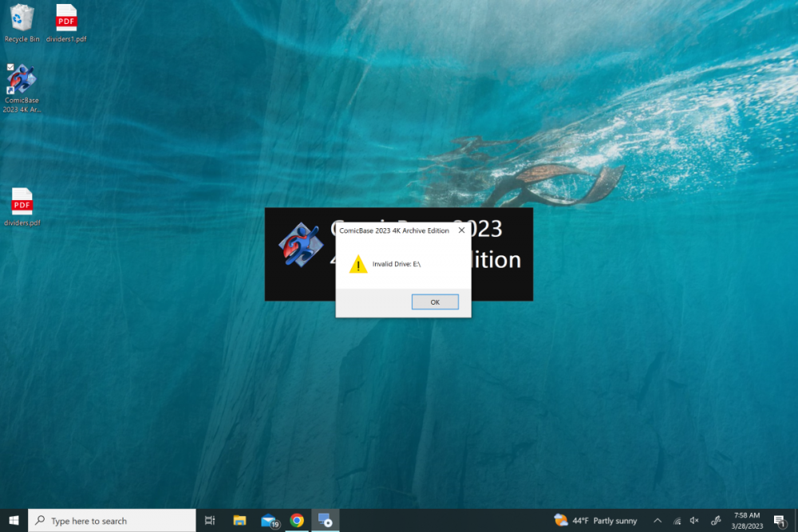Screen dimensions: 798x532
Task: Open the weather widget showing 44°F
Action: pos(596,521)
